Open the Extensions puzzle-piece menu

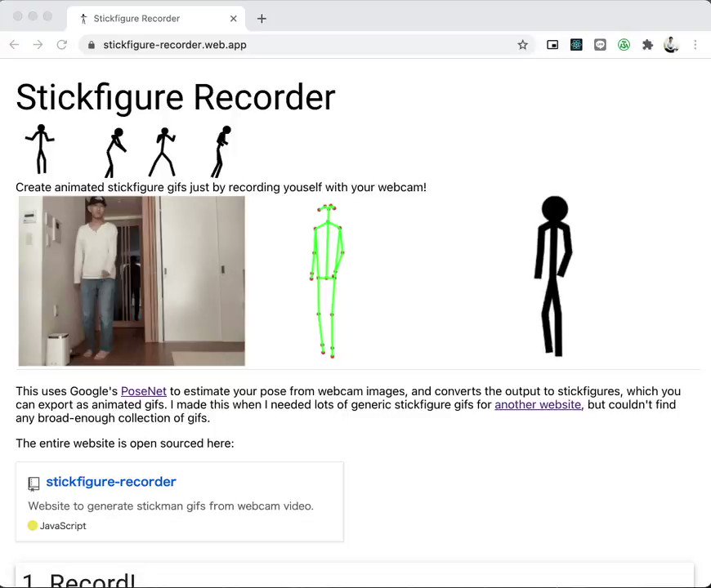(x=647, y=45)
